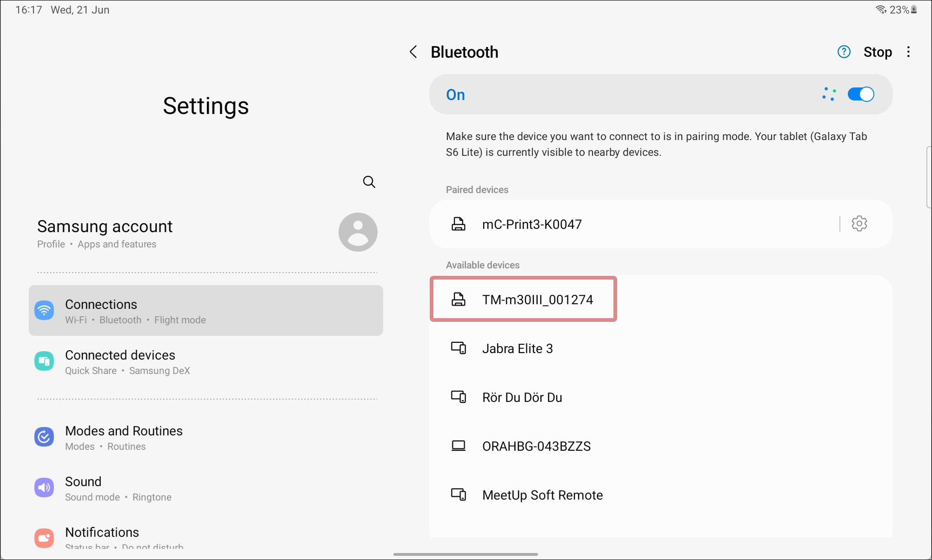Tap the battery 23% indicator
Screen dimensions: 932x560
(x=903, y=10)
